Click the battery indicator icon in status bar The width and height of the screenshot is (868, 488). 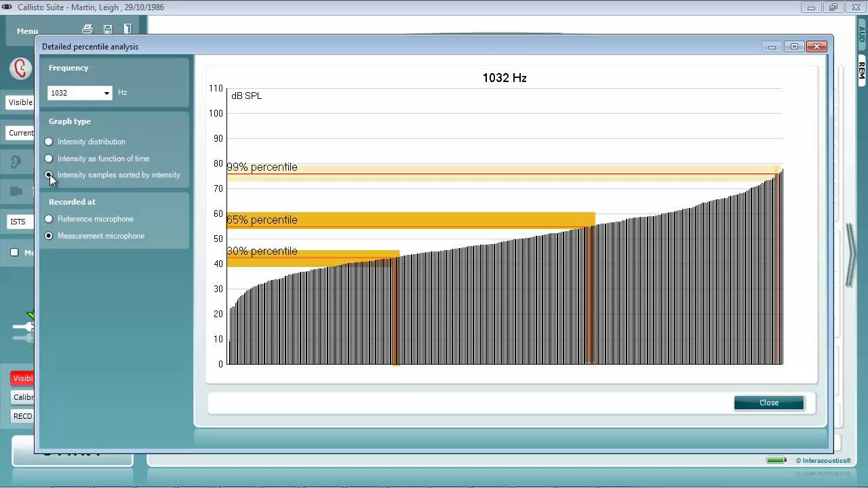click(776, 460)
